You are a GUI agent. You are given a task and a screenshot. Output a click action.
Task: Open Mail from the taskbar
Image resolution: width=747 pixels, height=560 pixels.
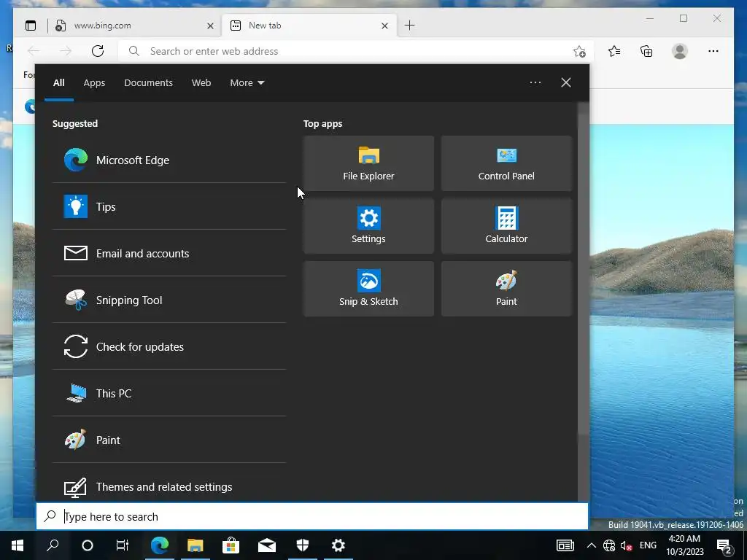click(267, 545)
